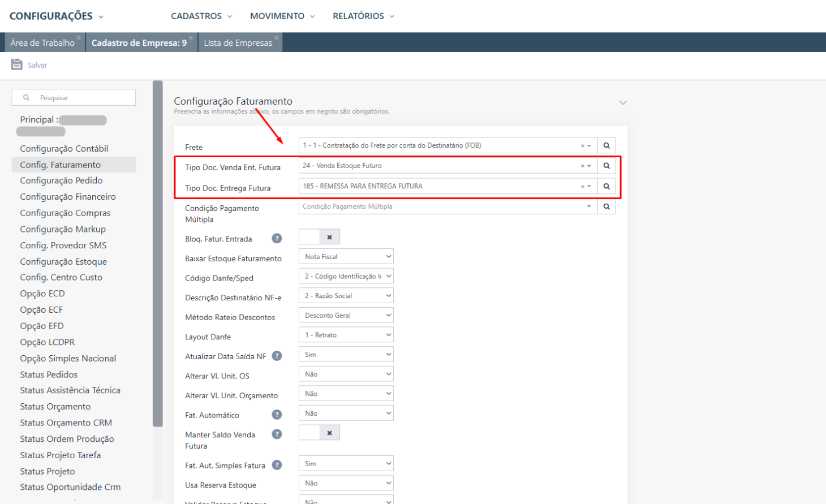Toggle the Manter Saldo Venda Futura switch
The width and height of the screenshot is (826, 504).
(319, 433)
